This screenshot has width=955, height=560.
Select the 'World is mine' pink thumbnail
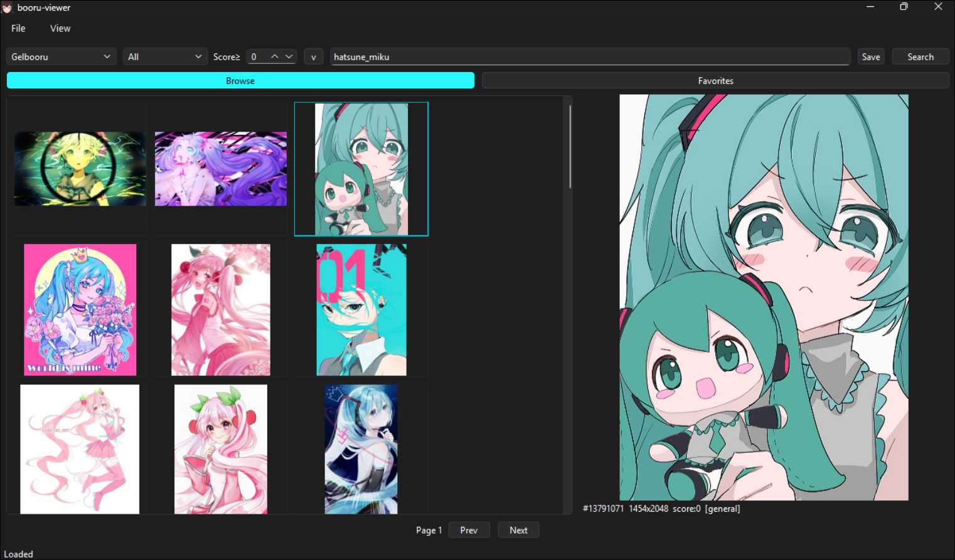[80, 309]
